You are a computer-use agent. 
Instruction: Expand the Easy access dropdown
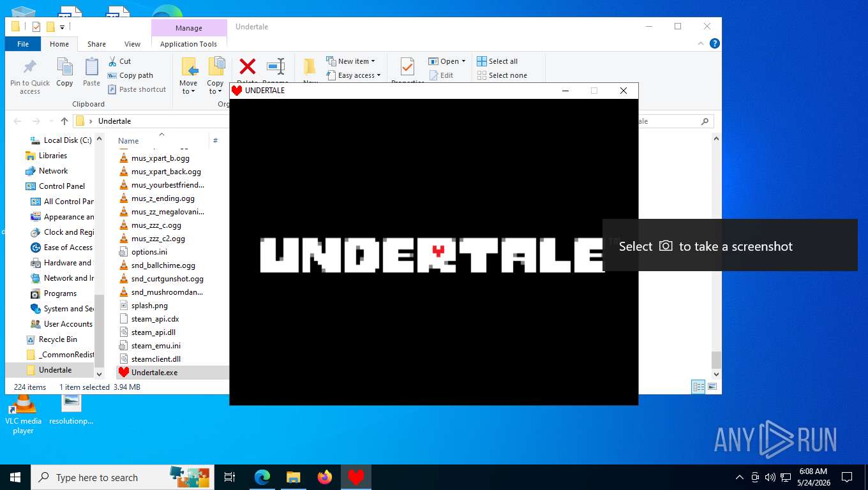point(353,75)
